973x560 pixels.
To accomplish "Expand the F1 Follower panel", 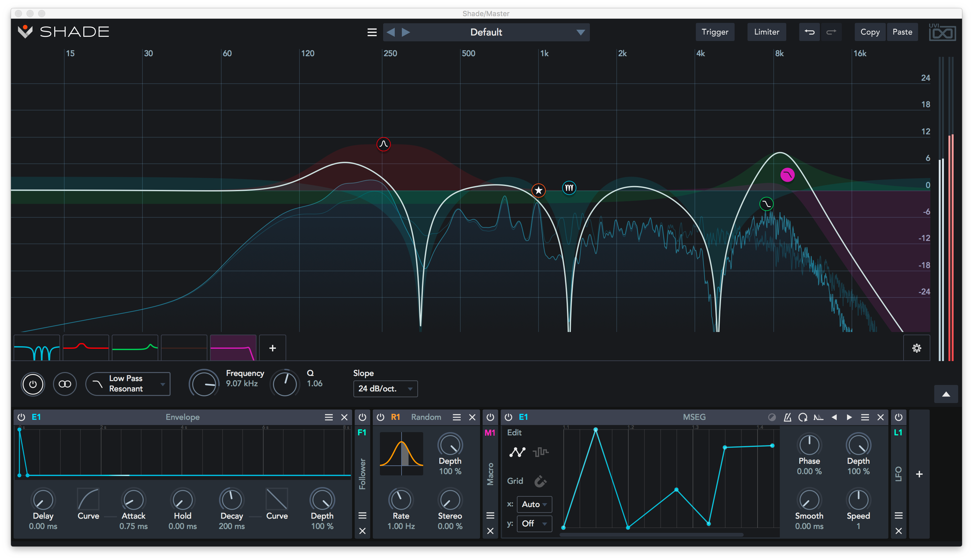I will pos(362,473).
